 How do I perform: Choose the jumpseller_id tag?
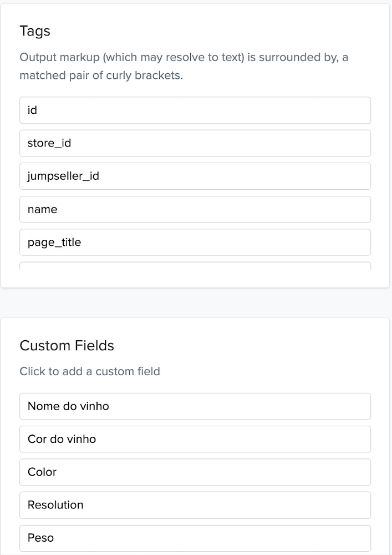195,176
